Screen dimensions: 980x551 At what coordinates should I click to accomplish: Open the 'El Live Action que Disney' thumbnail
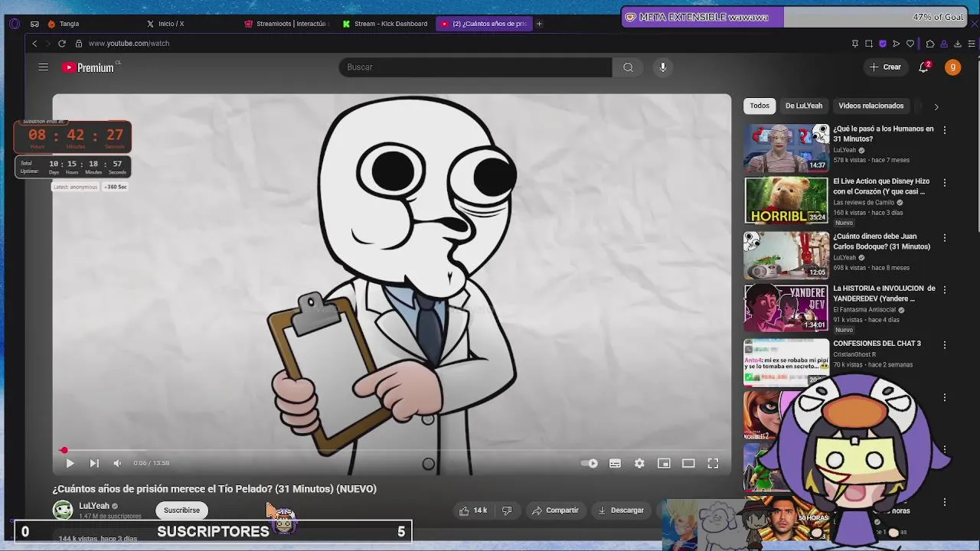click(786, 201)
